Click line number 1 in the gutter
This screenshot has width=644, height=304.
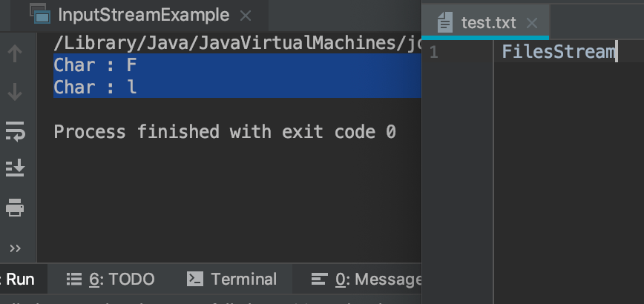[x=434, y=53]
